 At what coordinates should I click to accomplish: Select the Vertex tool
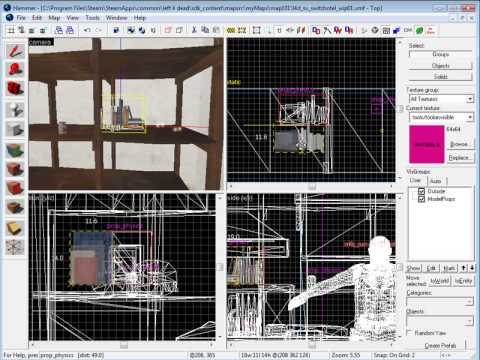[x=15, y=247]
